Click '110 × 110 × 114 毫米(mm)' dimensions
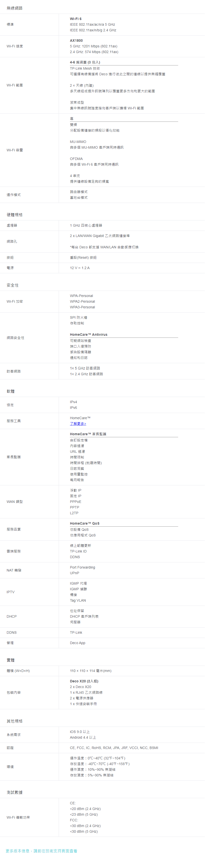The height and width of the screenshot is (868, 212). coord(90,671)
